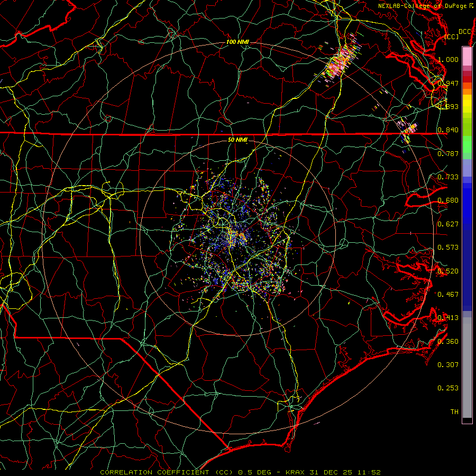
Task: Pick the bright green swatch on the color bar
Action: (467, 144)
